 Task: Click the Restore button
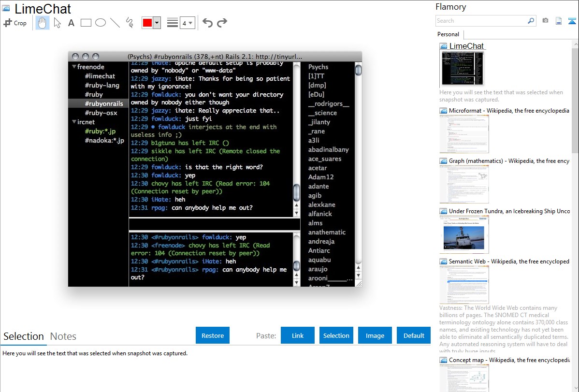(213, 335)
